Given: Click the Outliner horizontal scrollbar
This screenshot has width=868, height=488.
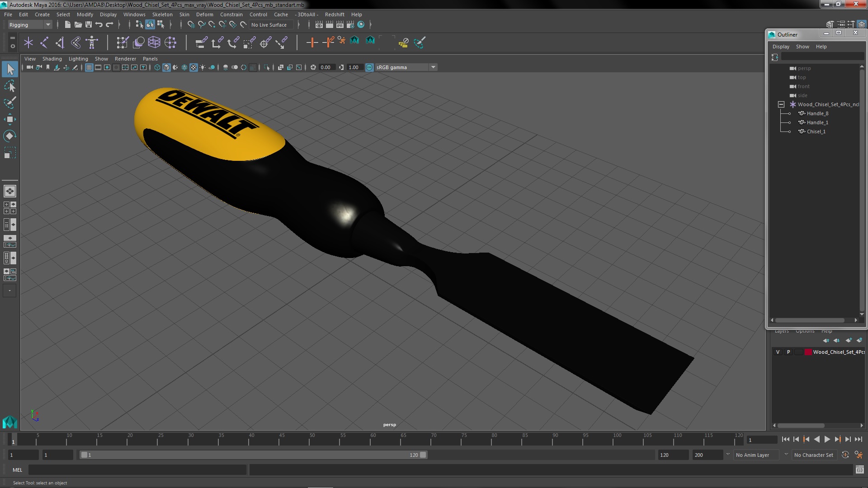Looking at the screenshot, I should coord(810,320).
